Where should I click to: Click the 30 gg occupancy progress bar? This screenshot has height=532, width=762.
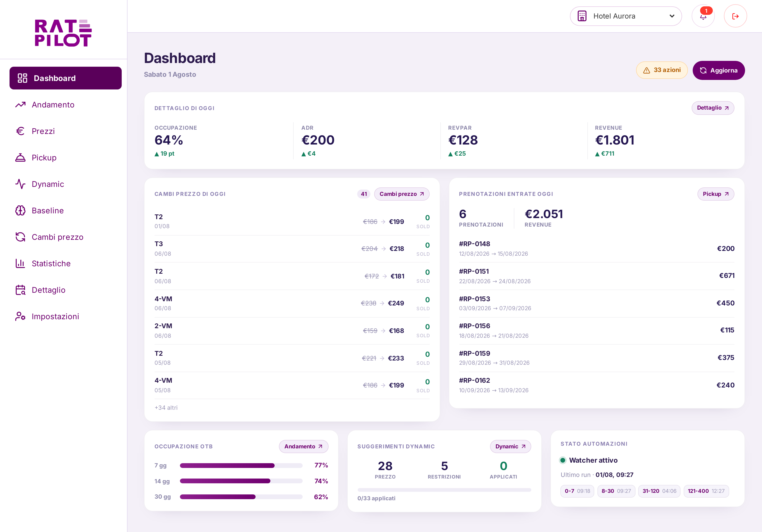[x=241, y=497]
